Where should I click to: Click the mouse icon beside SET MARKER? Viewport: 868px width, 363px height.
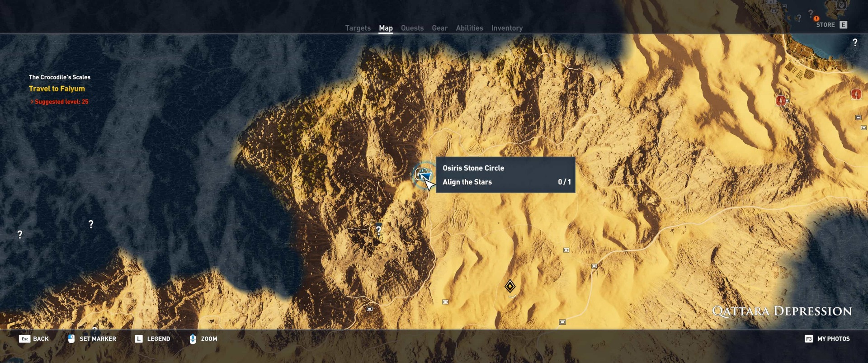click(x=71, y=339)
